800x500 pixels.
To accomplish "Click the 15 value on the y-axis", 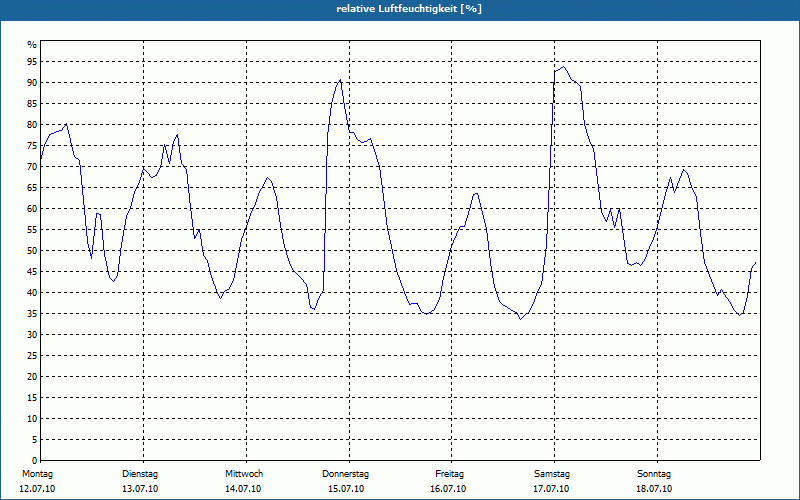I will [32, 397].
